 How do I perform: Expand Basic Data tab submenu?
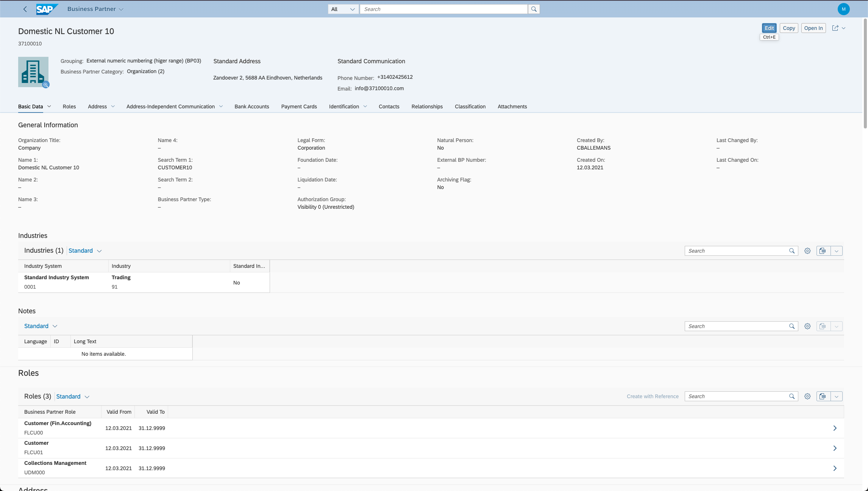point(49,106)
